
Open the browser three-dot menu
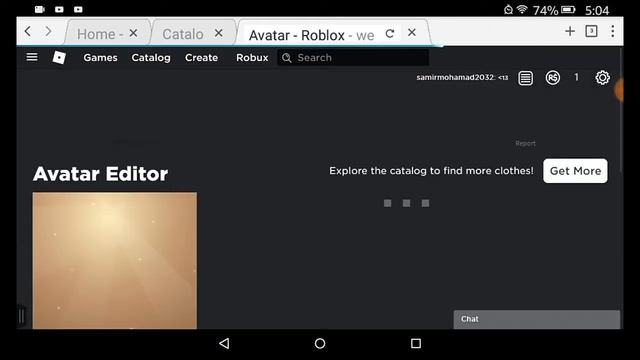[x=613, y=31]
